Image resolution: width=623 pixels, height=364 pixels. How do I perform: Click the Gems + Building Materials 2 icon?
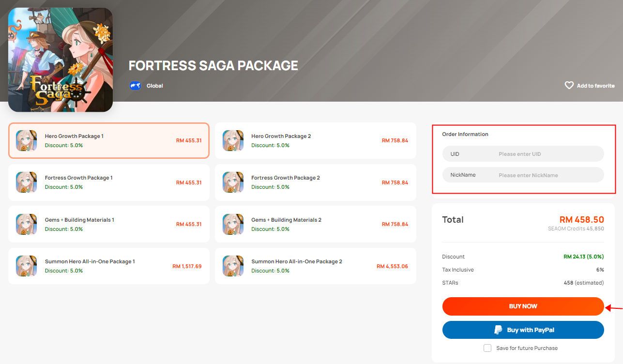[x=233, y=224]
